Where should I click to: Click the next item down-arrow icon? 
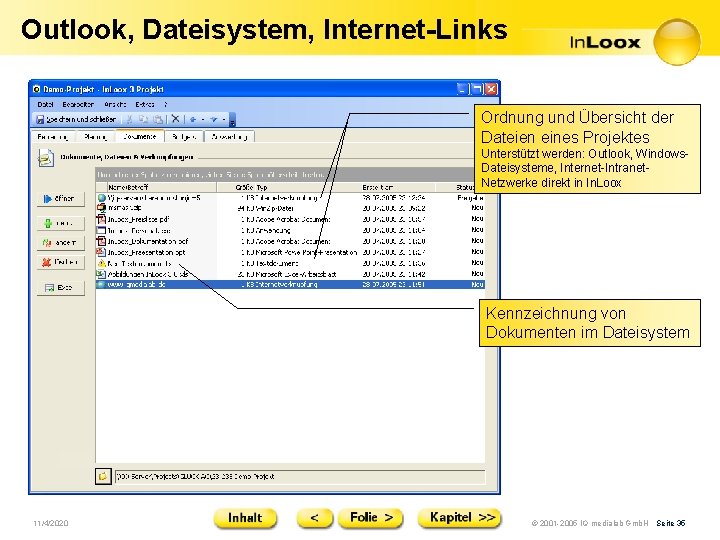(214, 119)
